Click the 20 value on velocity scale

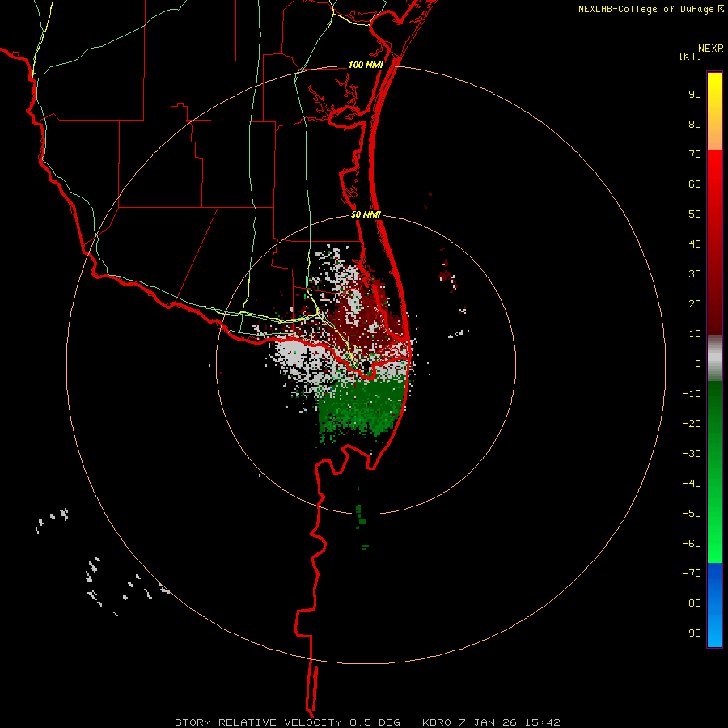[x=695, y=303]
